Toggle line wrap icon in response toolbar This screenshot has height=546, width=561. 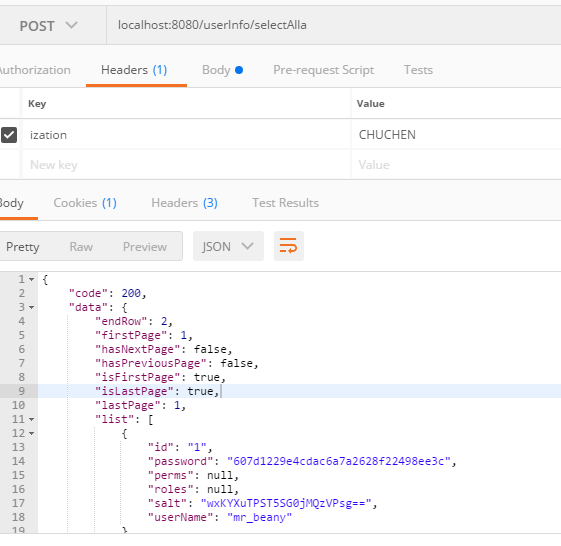[x=289, y=246]
